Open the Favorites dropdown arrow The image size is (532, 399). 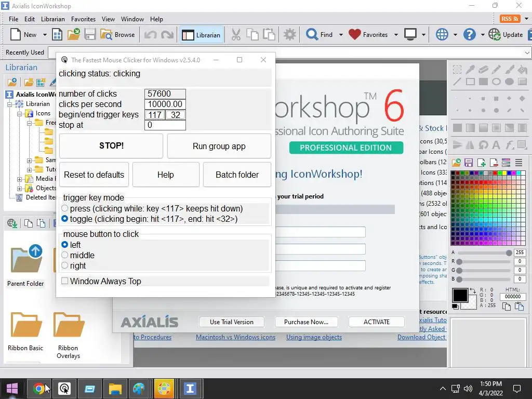395,35
